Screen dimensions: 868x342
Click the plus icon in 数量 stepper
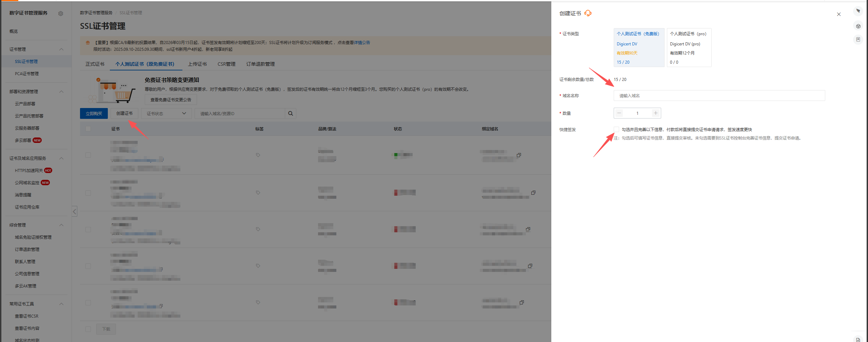tap(655, 113)
